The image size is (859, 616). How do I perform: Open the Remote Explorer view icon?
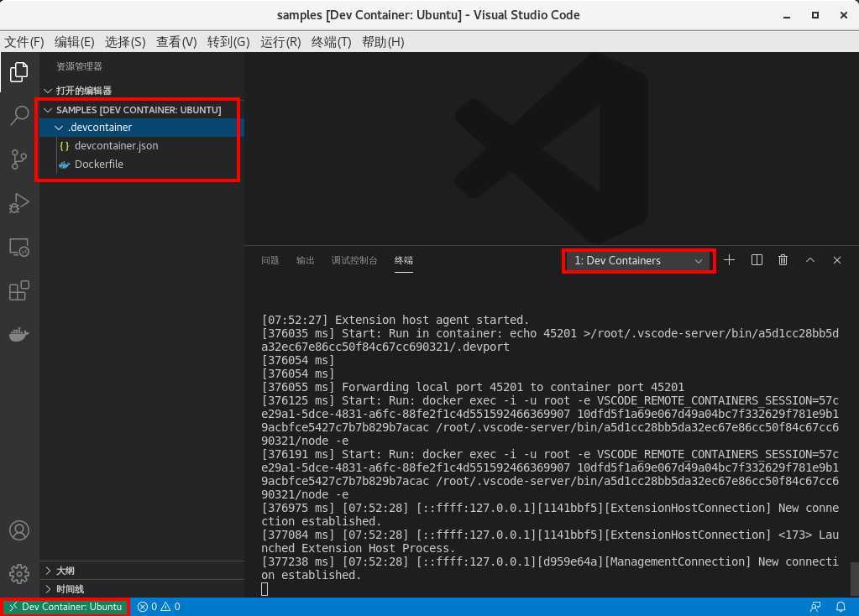tap(19, 247)
